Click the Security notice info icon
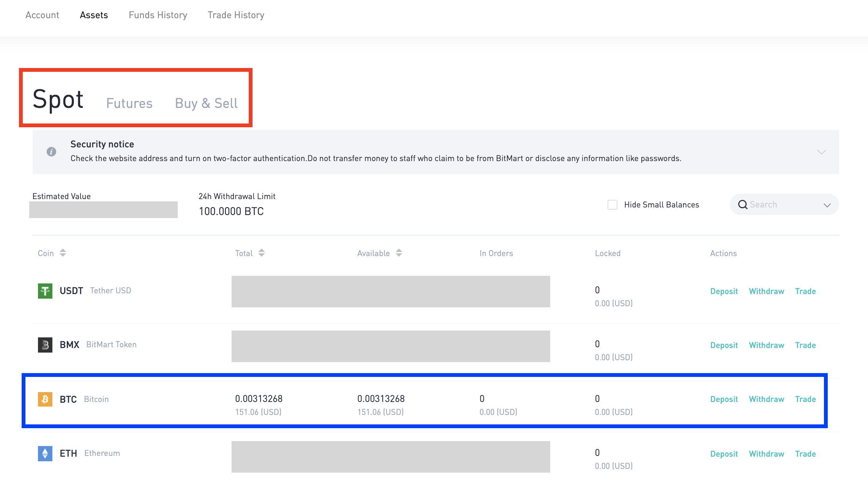This screenshot has height=481, width=868. (x=51, y=152)
